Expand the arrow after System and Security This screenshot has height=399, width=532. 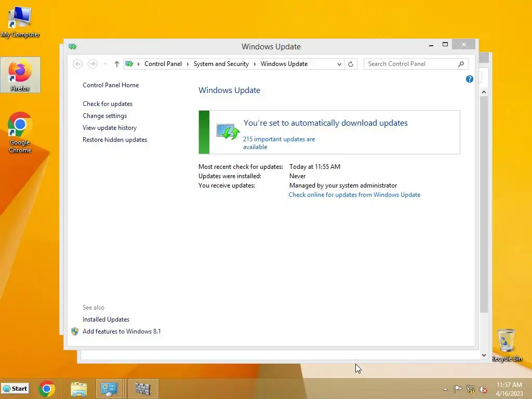tap(255, 64)
